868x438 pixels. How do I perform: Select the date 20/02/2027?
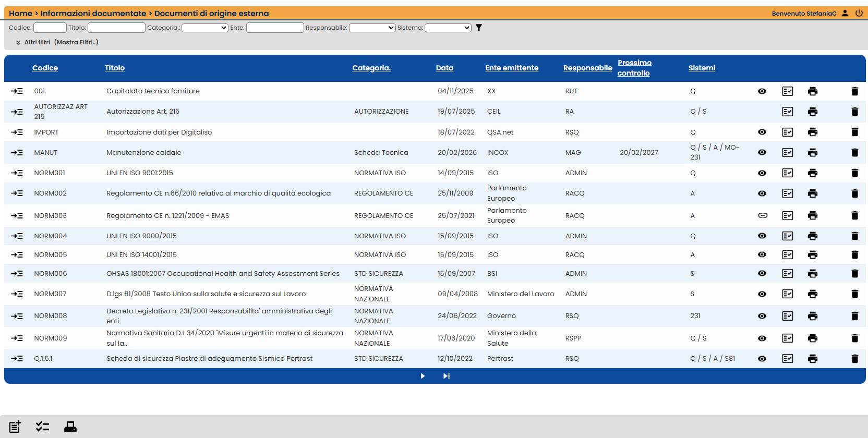coord(639,153)
